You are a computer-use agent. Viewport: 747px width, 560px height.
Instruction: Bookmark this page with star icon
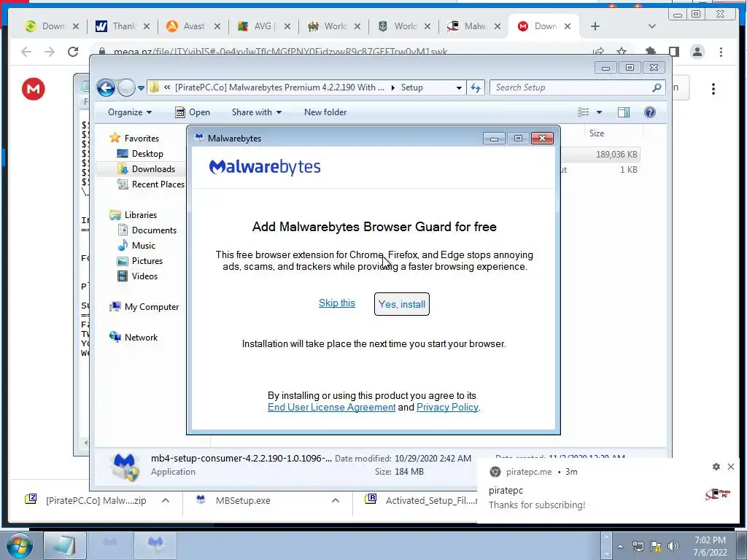(622, 52)
